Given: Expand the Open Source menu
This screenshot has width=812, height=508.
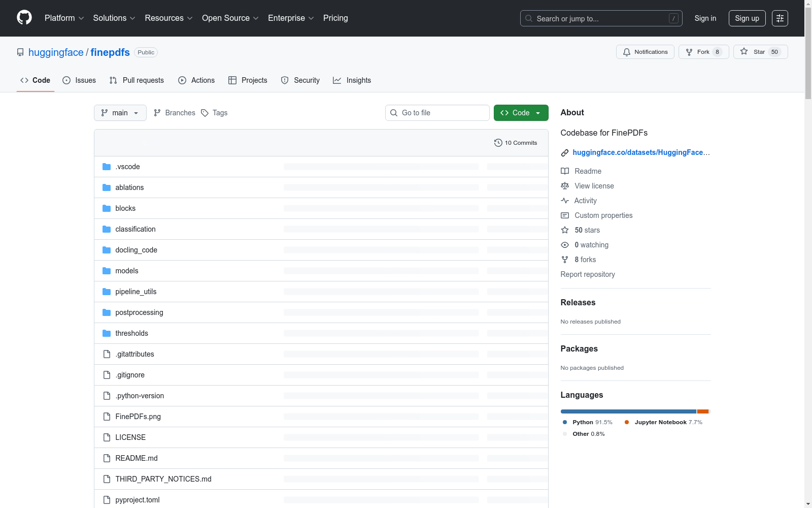Looking at the screenshot, I should click(230, 18).
